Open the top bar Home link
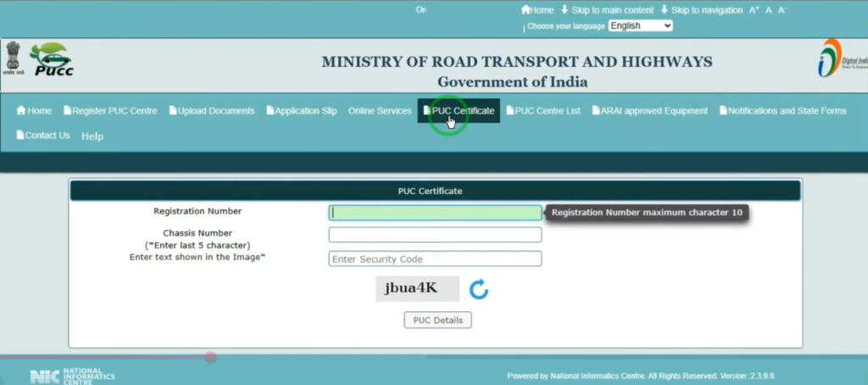This screenshot has width=868, height=385. pos(537,10)
